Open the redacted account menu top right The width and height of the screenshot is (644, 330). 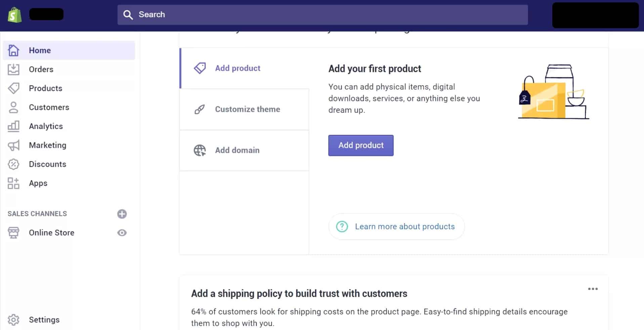pyautogui.click(x=595, y=15)
